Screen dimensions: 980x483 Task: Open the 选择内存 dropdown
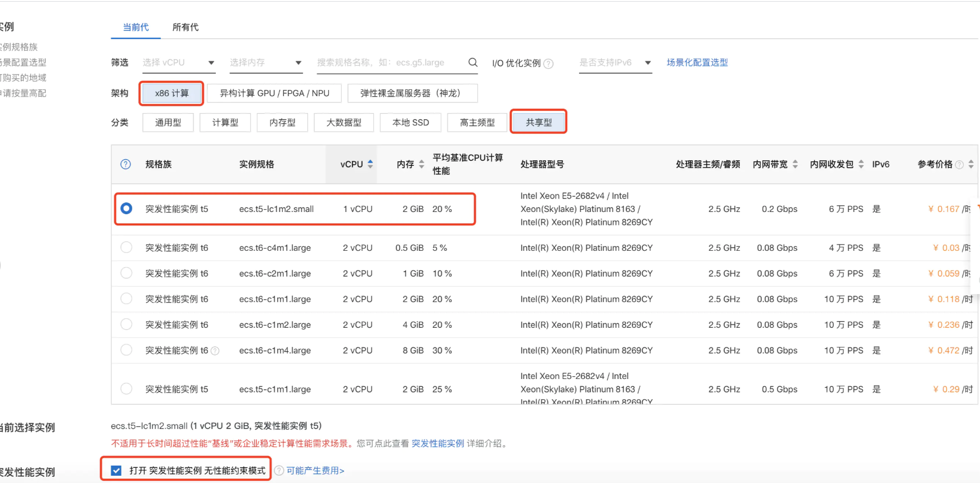point(266,63)
